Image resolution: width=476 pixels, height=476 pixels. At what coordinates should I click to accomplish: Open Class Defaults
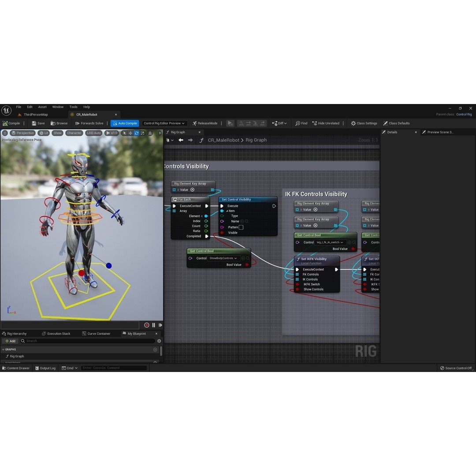click(x=396, y=123)
